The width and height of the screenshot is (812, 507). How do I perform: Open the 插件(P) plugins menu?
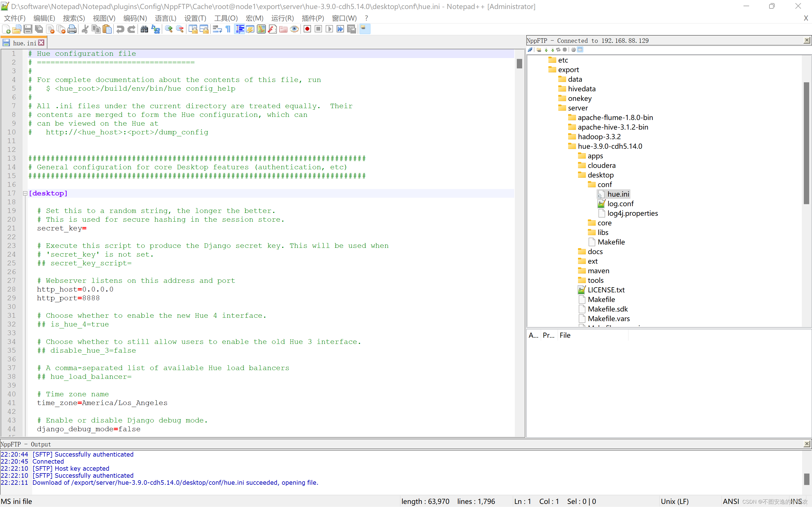(x=312, y=18)
